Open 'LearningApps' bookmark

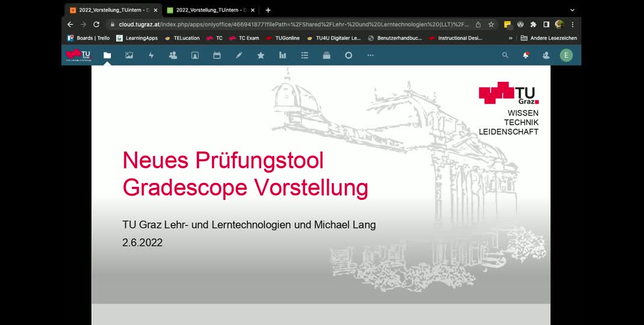(x=137, y=38)
